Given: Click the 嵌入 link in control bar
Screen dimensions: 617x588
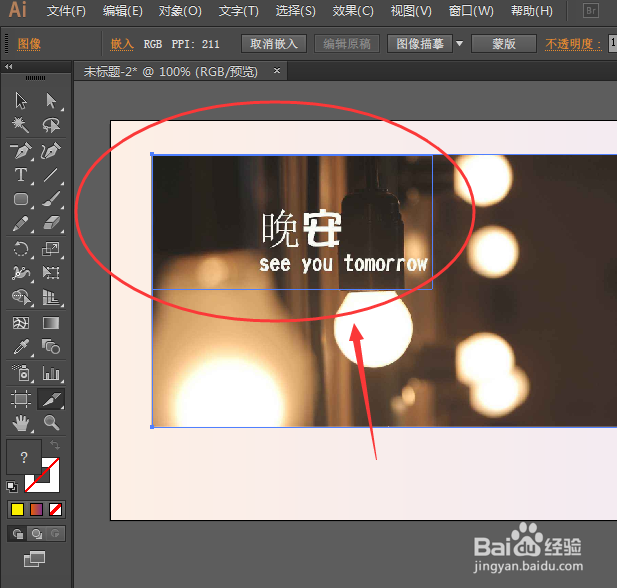Looking at the screenshot, I should pos(122,44).
